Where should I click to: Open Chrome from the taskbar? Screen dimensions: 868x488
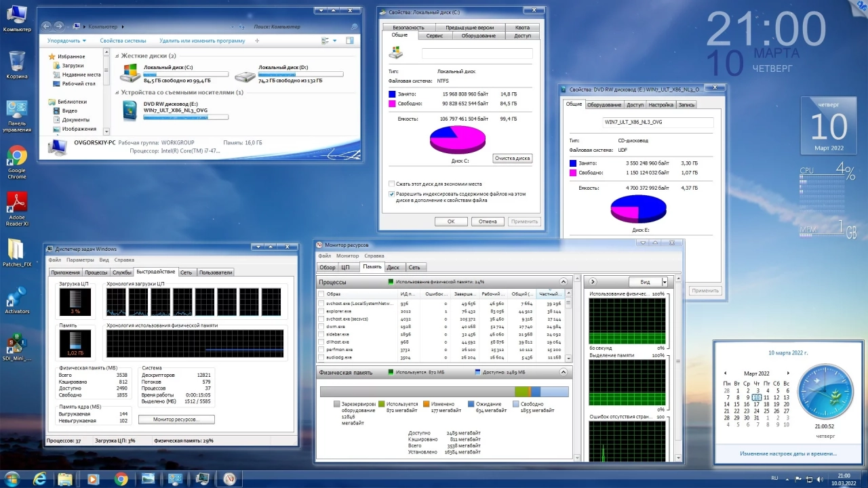[121, 479]
